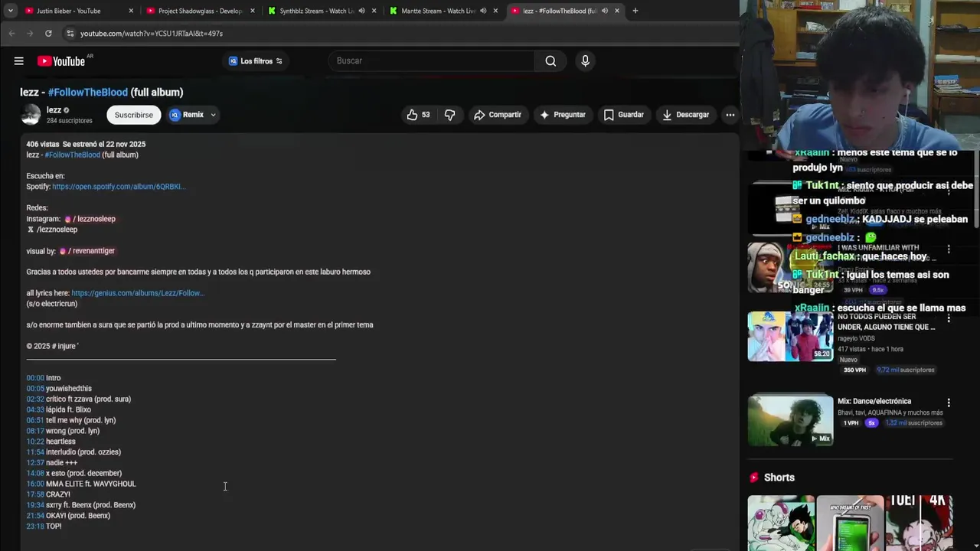This screenshot has height=551, width=980.
Task: Dislike the video with the thumbs-down icon
Action: [450, 115]
